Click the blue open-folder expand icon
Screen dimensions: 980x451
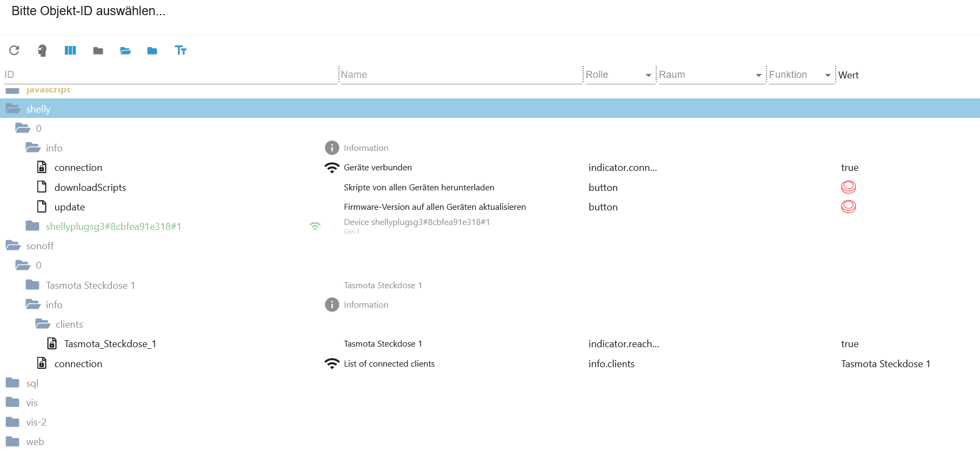(x=125, y=50)
